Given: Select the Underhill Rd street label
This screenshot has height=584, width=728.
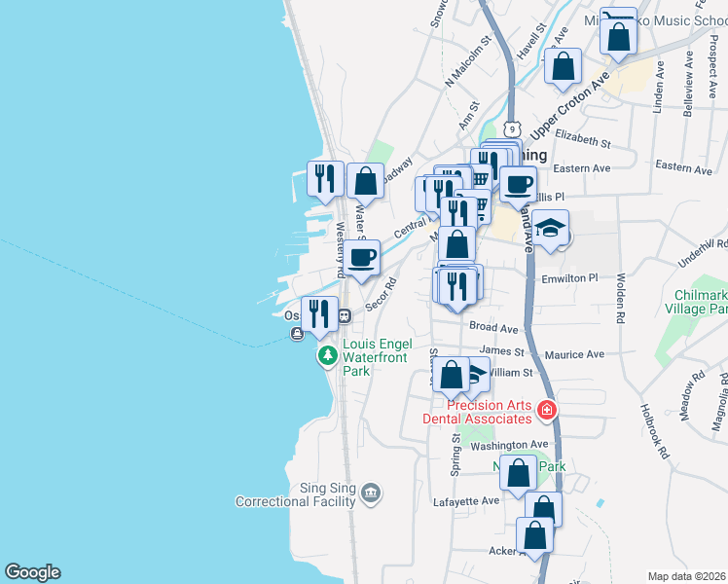Looking at the screenshot, I should tap(703, 253).
